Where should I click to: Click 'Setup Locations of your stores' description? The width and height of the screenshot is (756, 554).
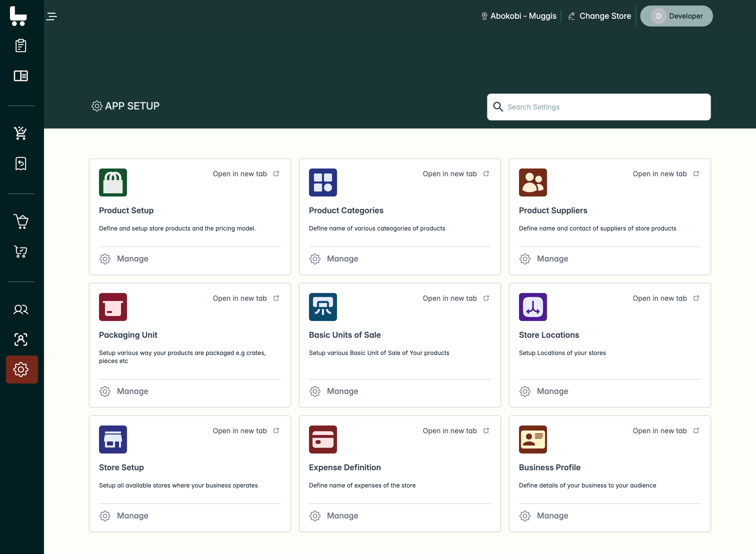point(562,352)
